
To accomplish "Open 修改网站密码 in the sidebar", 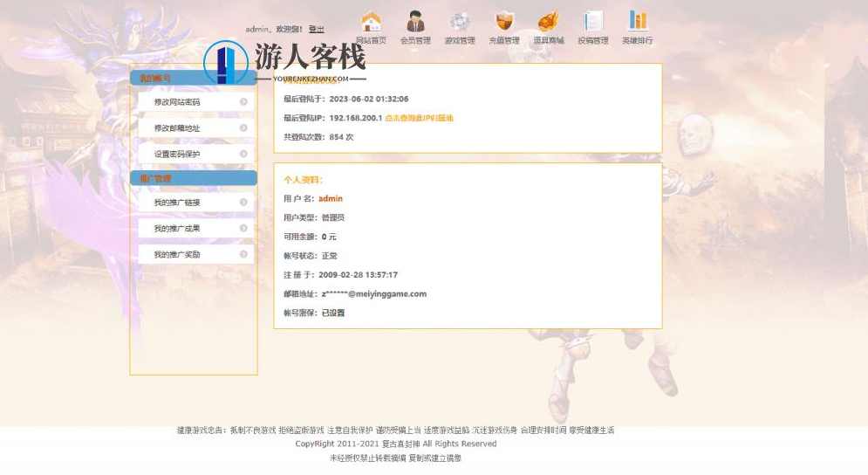I will tap(196, 102).
